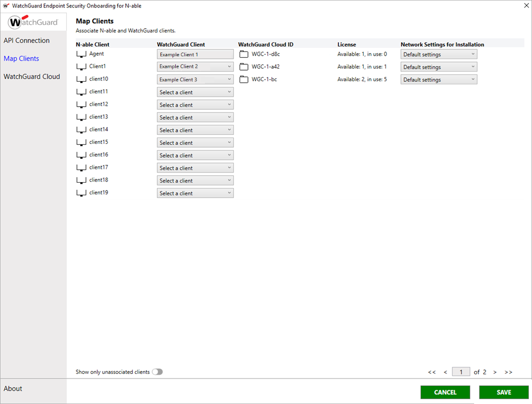Enable show only unassociated clients
The image size is (532, 404).
click(157, 372)
